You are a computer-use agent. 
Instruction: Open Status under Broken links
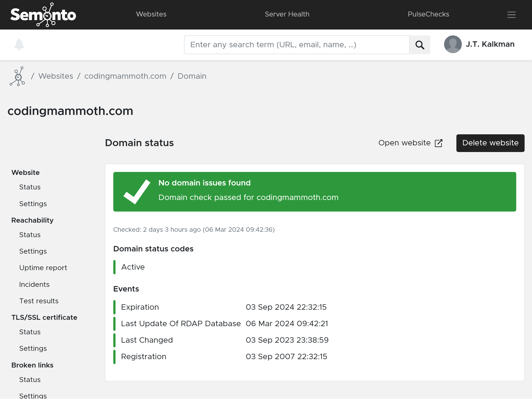coord(30,380)
